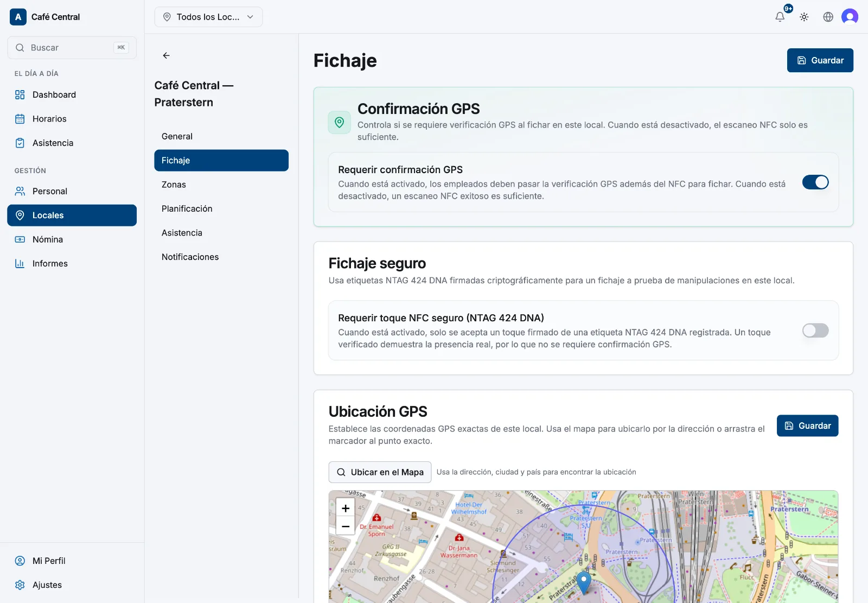Viewport: 868px width, 603px height.
Task: Click the 'Hotel Der Wilhelmshof' map label
Action: (469, 508)
